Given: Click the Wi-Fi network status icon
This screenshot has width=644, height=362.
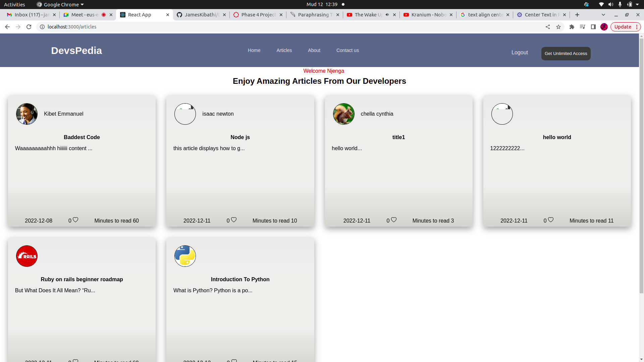Looking at the screenshot, I should click(x=601, y=4).
